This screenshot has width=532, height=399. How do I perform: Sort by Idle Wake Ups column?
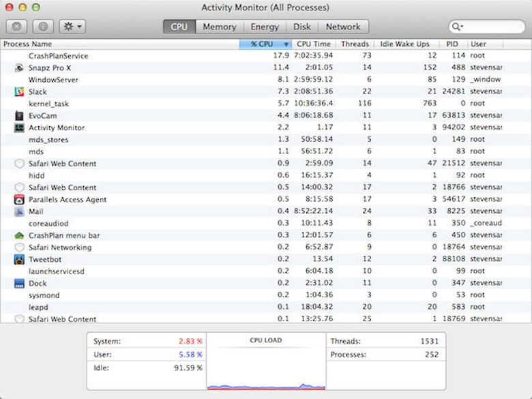404,44
